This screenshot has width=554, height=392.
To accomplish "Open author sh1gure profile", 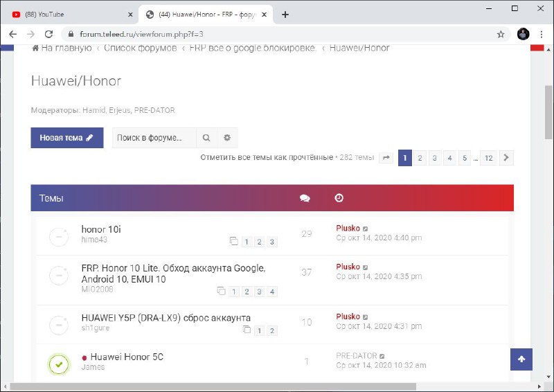I will tap(96, 328).
